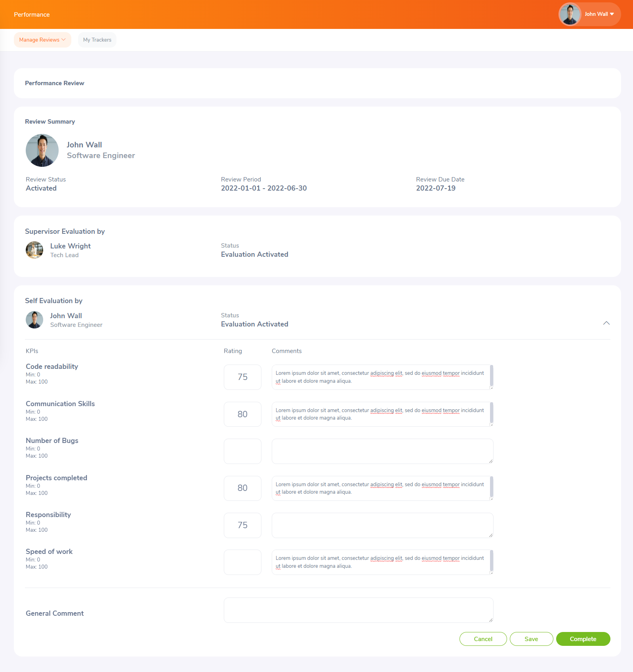Click review period 2022-01-01 - 2022-06-30
This screenshot has width=633, height=672.
(x=264, y=188)
